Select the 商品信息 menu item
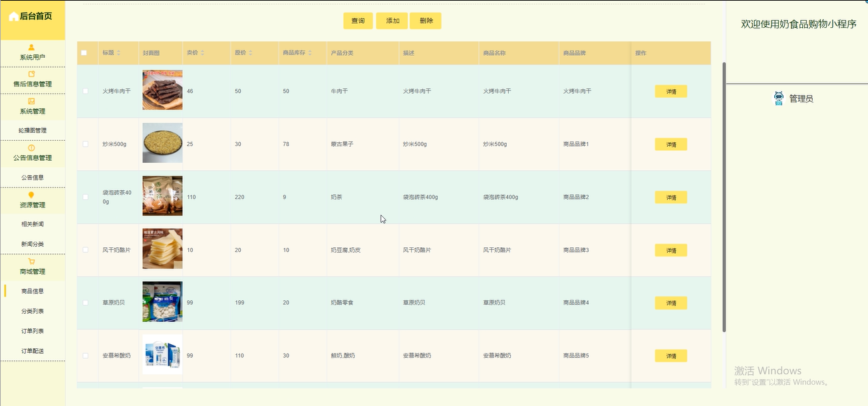The width and height of the screenshot is (868, 406). (x=33, y=291)
